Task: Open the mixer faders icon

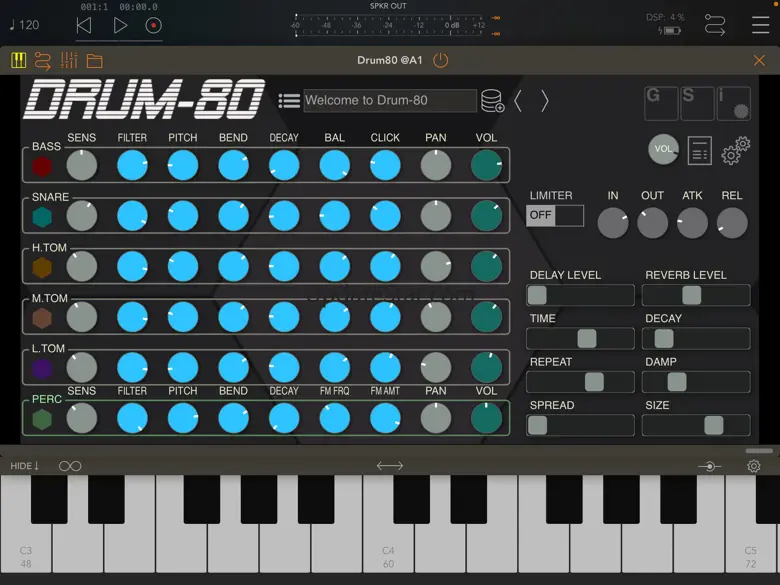Action: (x=69, y=60)
